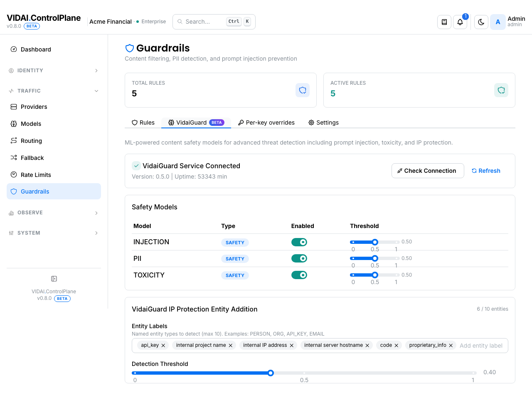The height and width of the screenshot is (400, 532).
Task: Click the Admin avatar icon
Action: click(498, 22)
